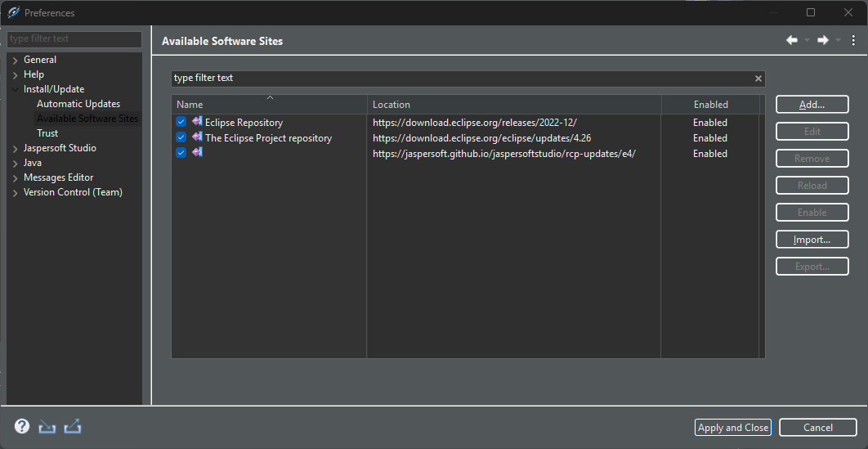Select Available Software Sites in the tree
The image size is (868, 449).
pos(87,119)
